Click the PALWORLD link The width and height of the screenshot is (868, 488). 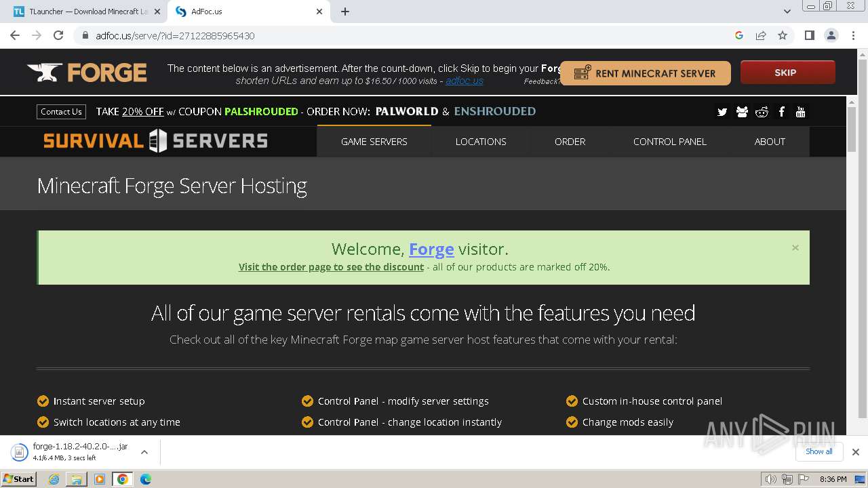coord(407,111)
